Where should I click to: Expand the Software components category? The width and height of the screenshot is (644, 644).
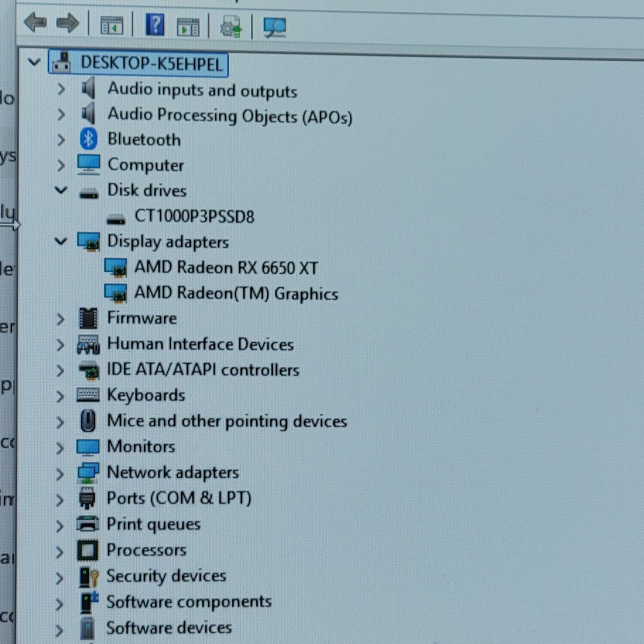click(x=59, y=604)
